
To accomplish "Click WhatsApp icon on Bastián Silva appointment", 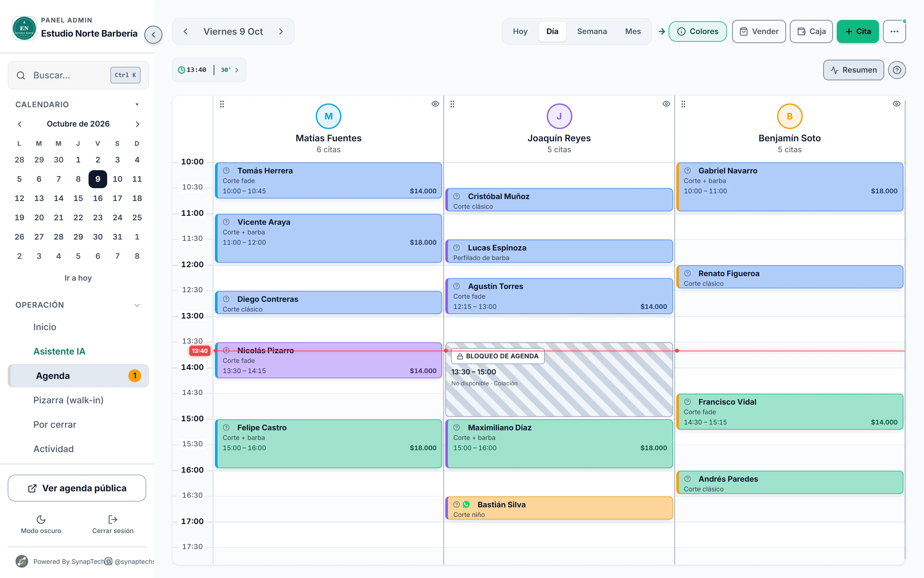I will click(466, 504).
